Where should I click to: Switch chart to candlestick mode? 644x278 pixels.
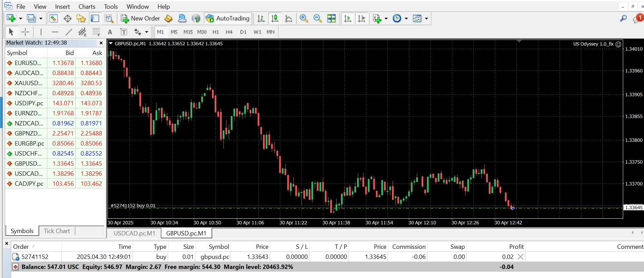point(274,18)
